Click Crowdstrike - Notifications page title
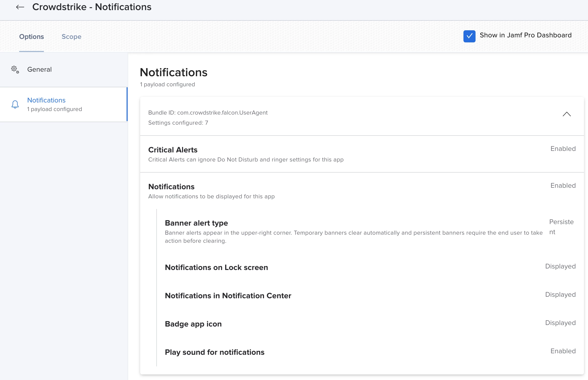Viewport: 588px width, 380px height. point(92,7)
